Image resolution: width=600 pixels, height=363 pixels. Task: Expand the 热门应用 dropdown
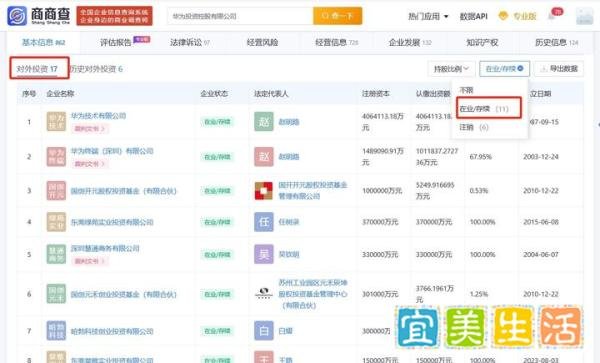[x=428, y=16]
